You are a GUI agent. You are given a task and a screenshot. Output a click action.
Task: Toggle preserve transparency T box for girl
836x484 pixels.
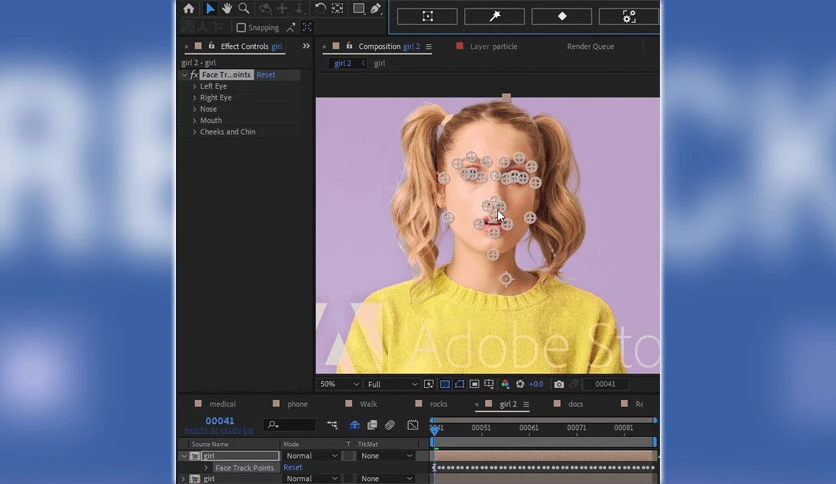coord(349,456)
